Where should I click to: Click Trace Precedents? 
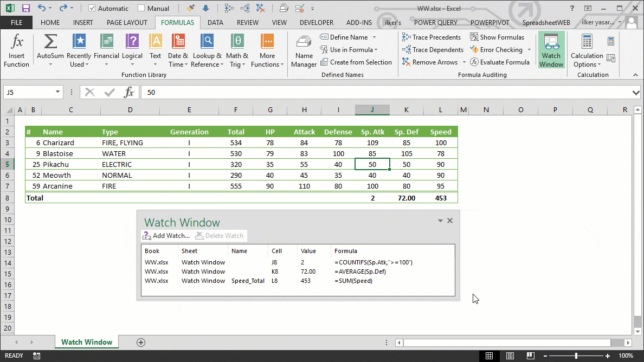pyautogui.click(x=432, y=37)
